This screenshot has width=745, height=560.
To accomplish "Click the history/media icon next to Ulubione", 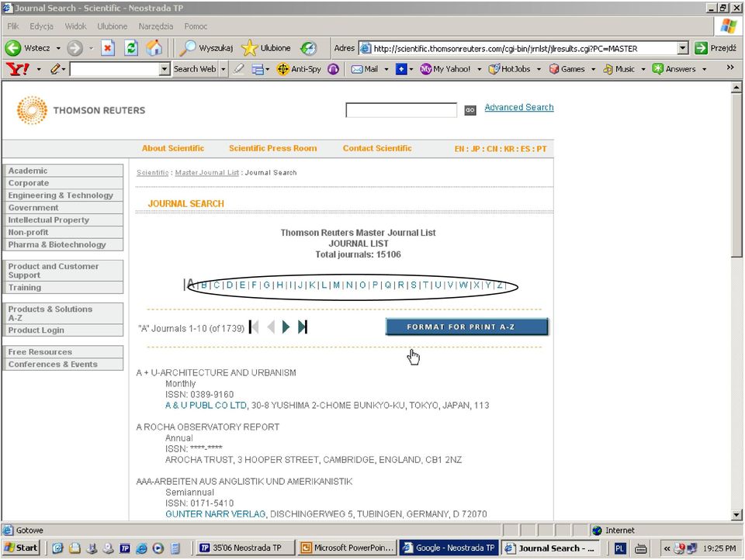I will [308, 48].
